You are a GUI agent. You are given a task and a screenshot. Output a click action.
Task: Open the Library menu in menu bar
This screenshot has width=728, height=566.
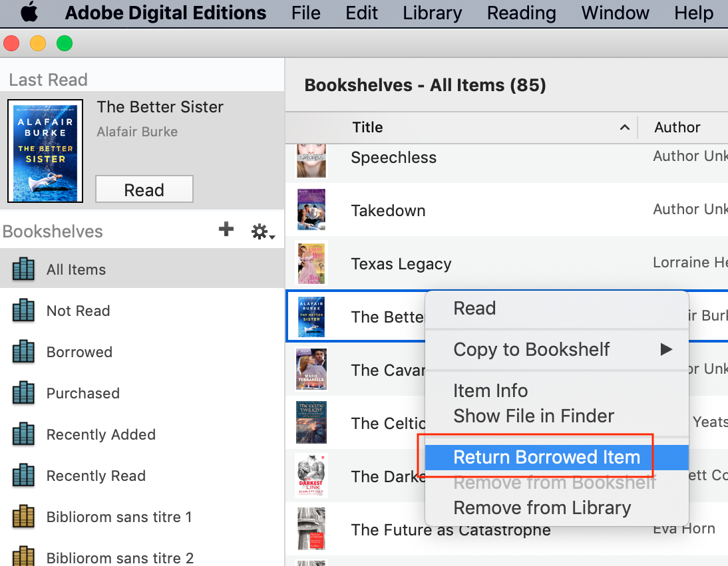[433, 13]
